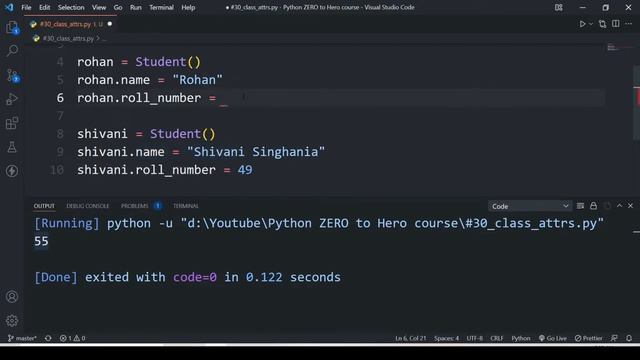The height and width of the screenshot is (360, 640).
Task: Select language mode Python in status bar
Action: [x=521, y=338]
